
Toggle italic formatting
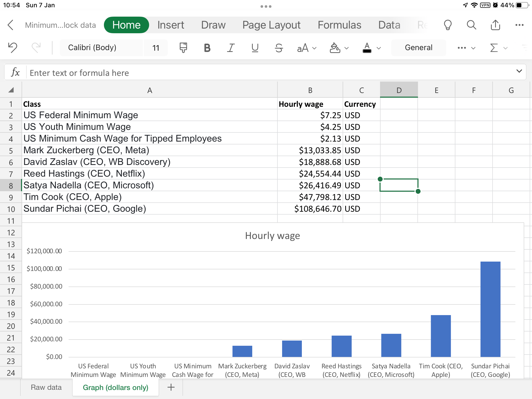point(231,48)
